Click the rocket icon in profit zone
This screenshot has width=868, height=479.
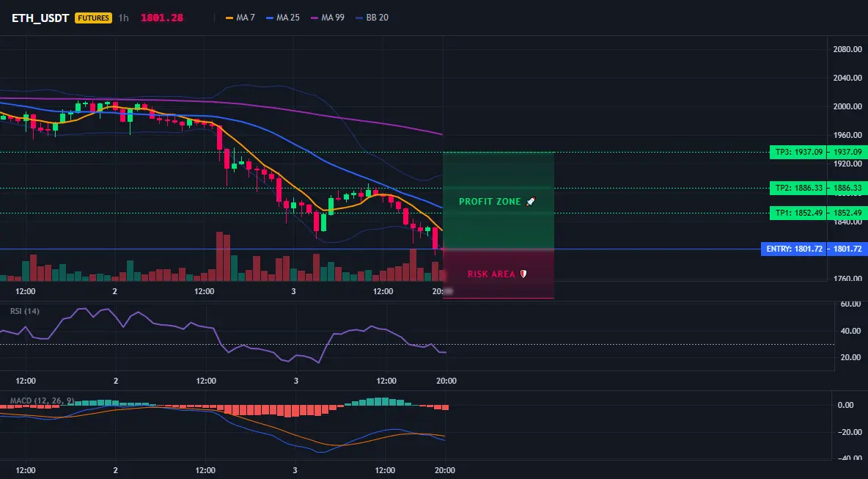click(531, 202)
